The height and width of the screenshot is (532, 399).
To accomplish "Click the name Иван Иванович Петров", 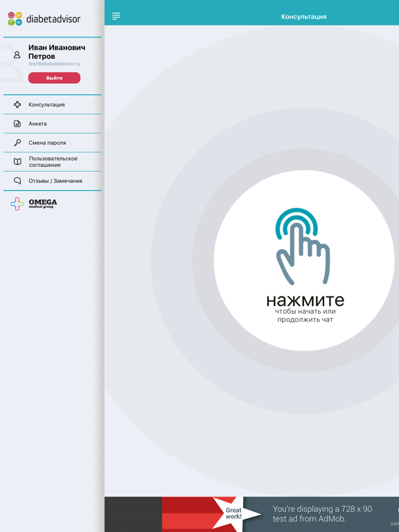I will (57, 51).
